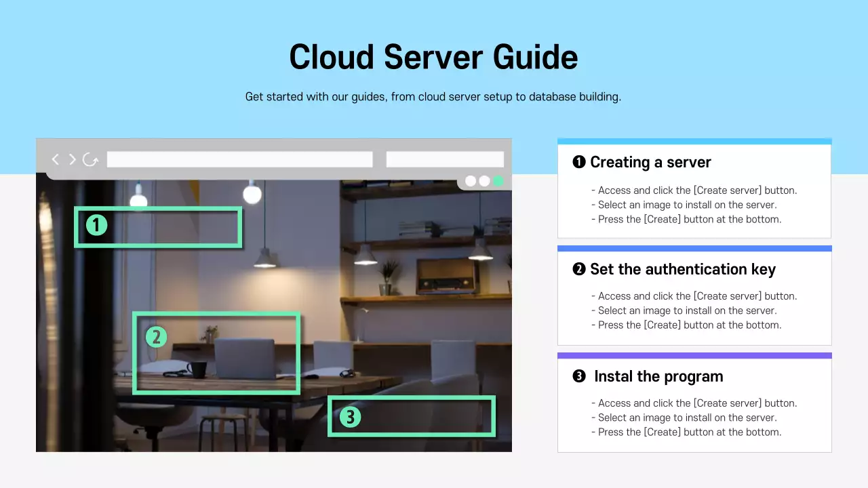Toggle the green status dot in the browser corner
This screenshot has width=868, height=488.
coord(498,181)
